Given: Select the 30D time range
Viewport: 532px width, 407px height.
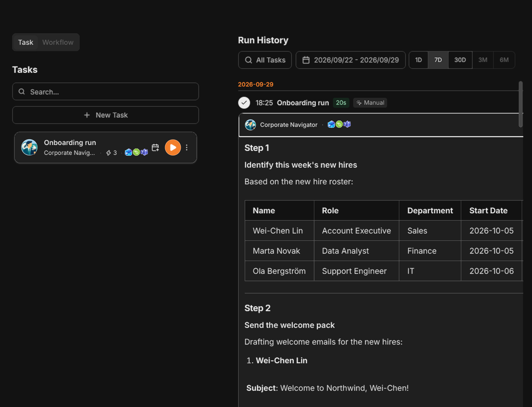Looking at the screenshot, I should (x=460, y=60).
